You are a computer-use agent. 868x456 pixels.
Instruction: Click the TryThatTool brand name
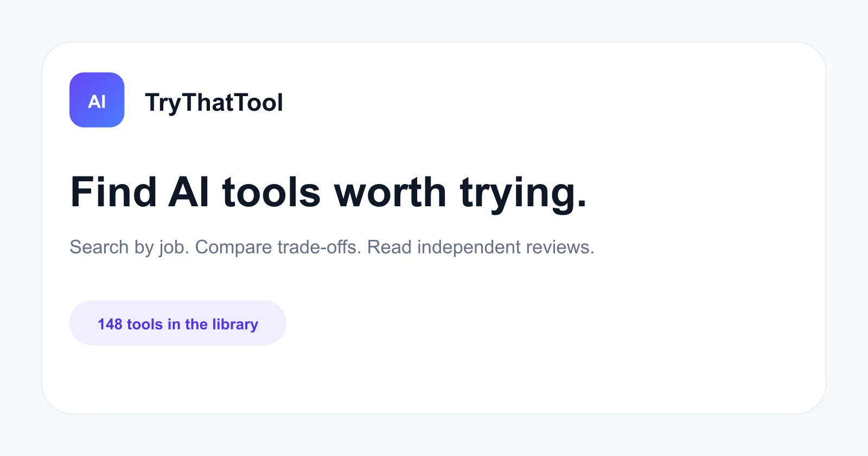click(x=214, y=103)
